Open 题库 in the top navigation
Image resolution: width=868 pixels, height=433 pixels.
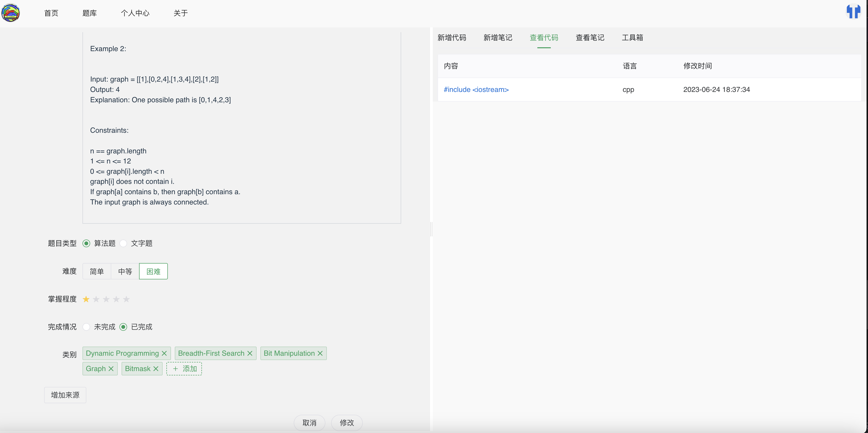coord(89,13)
